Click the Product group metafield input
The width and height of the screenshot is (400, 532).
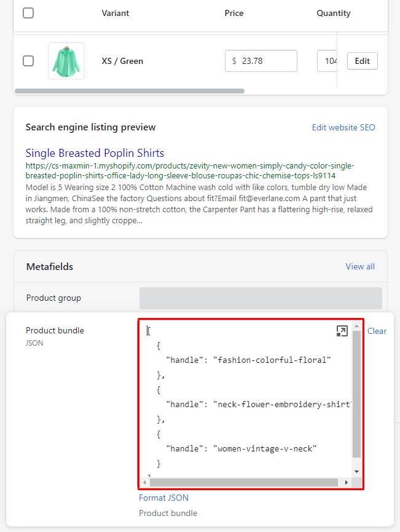click(x=261, y=298)
